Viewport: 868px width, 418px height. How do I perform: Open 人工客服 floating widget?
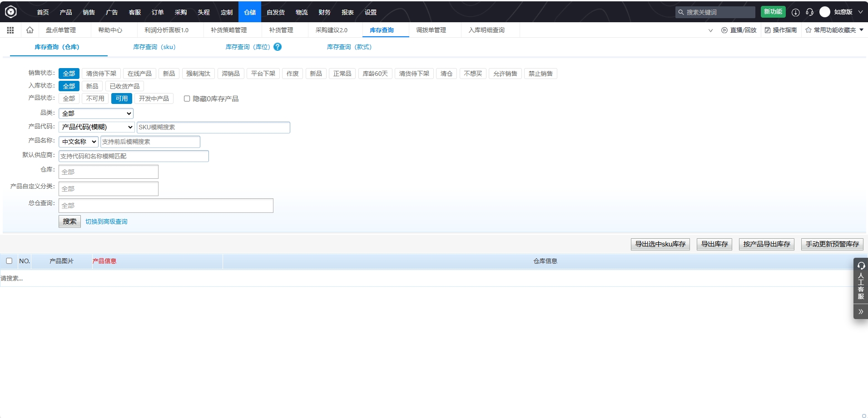click(861, 281)
